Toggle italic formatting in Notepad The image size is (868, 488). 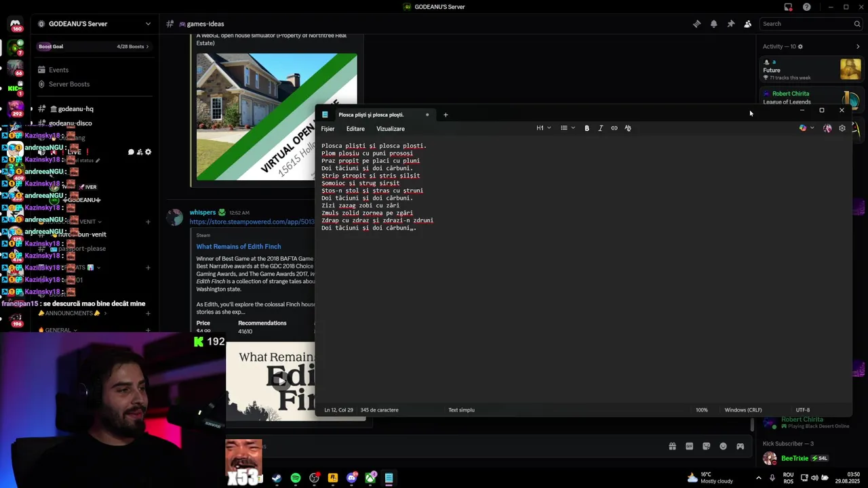click(x=600, y=128)
